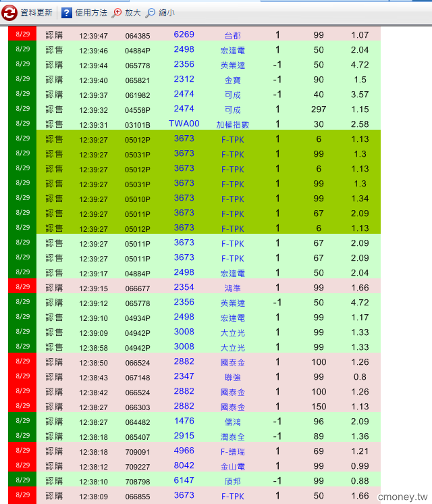Image resolution: width=432 pixels, height=504 pixels.
Task: Click 英業達 name in 12:39:12 row
Action: [233, 303]
